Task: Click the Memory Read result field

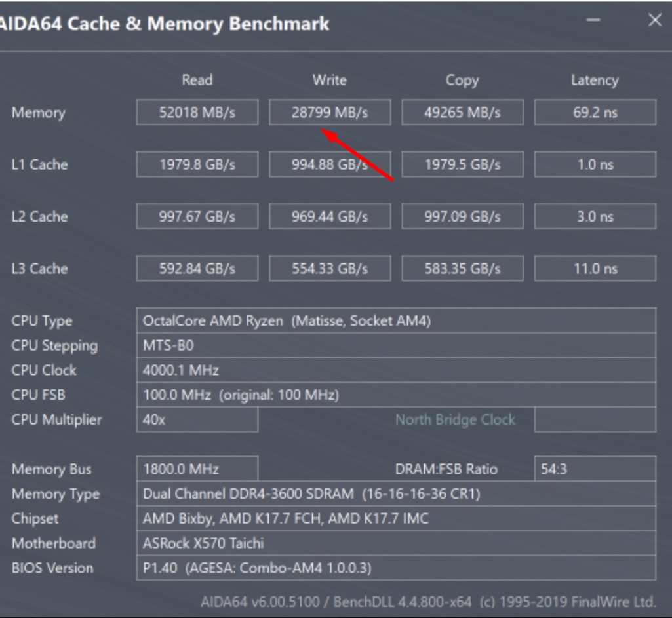Action: click(197, 112)
